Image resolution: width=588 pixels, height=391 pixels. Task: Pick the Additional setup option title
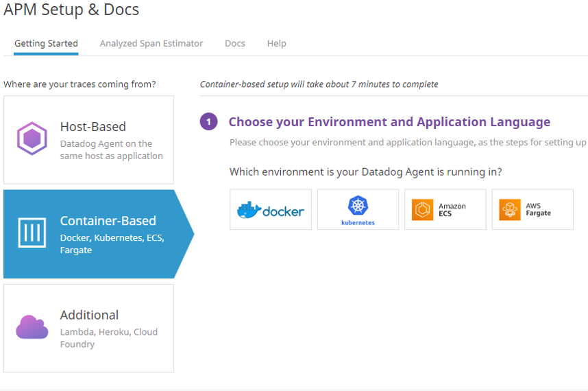pos(89,315)
